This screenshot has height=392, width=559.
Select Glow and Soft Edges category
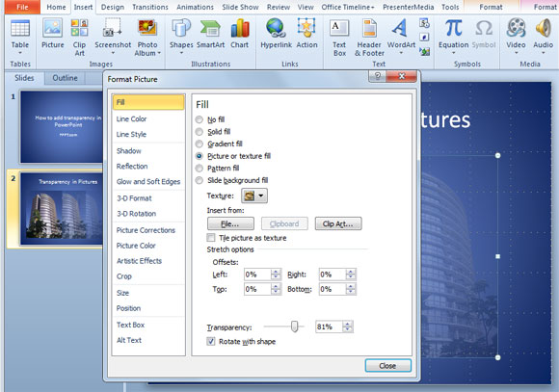[x=148, y=182]
